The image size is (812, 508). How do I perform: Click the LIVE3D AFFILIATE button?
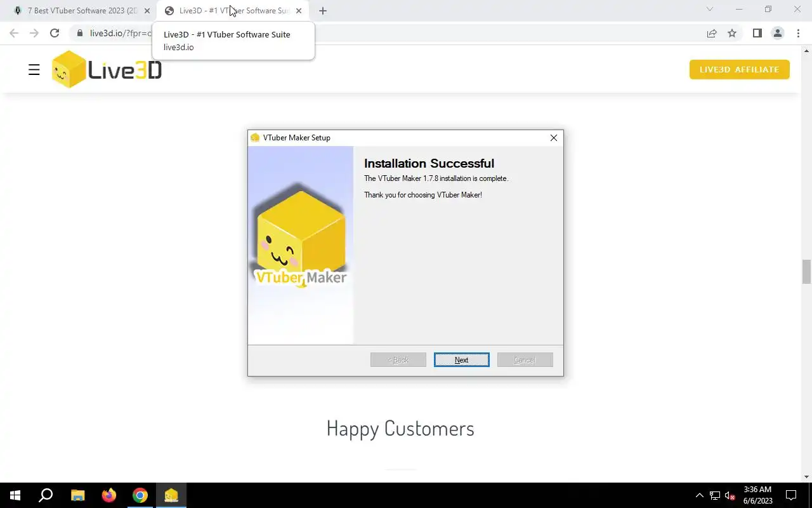click(x=739, y=69)
